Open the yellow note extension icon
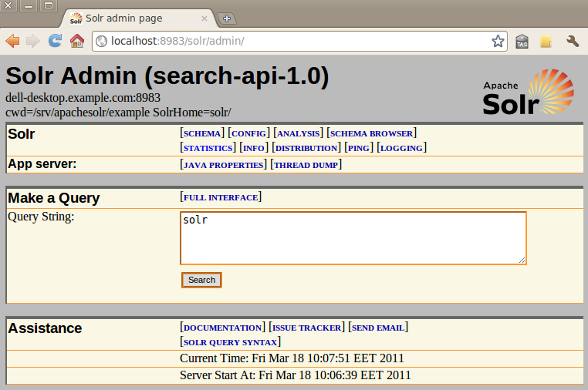Image resolution: width=588 pixels, height=390 pixels. 546,41
